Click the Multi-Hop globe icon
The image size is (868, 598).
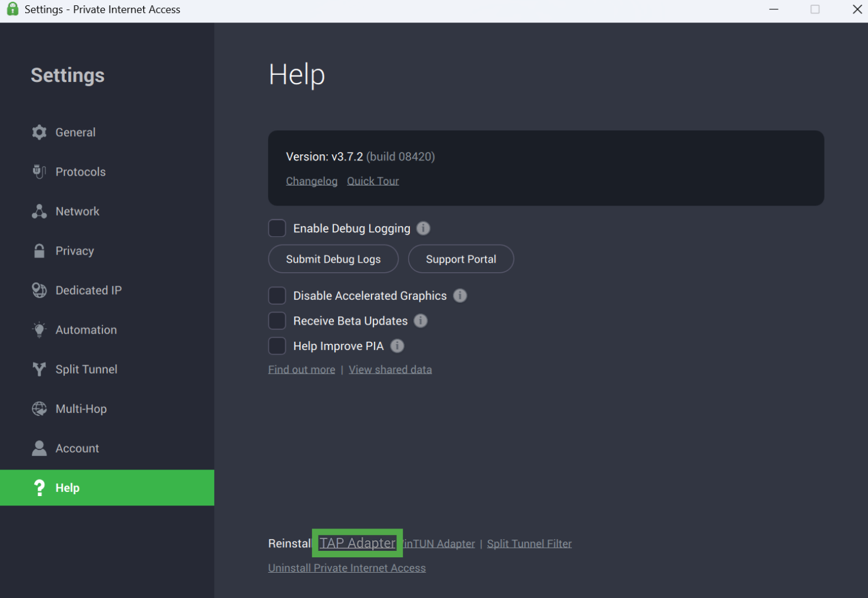[x=39, y=409]
